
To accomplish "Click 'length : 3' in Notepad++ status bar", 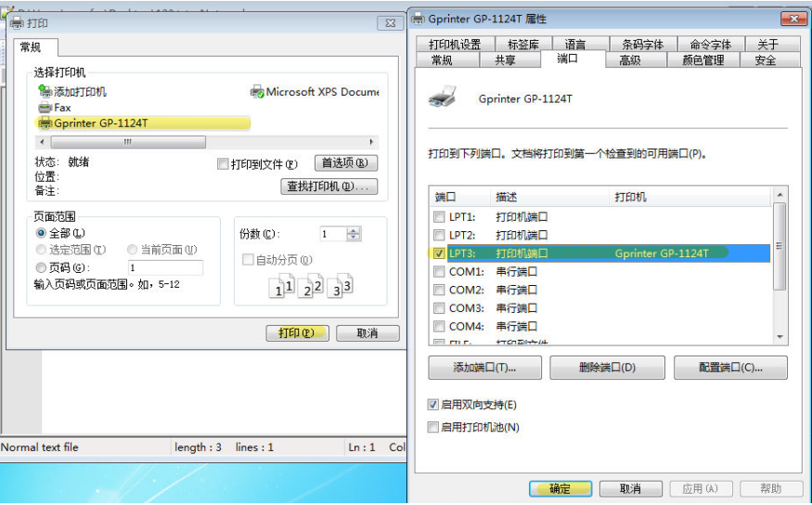I will pos(198,447).
